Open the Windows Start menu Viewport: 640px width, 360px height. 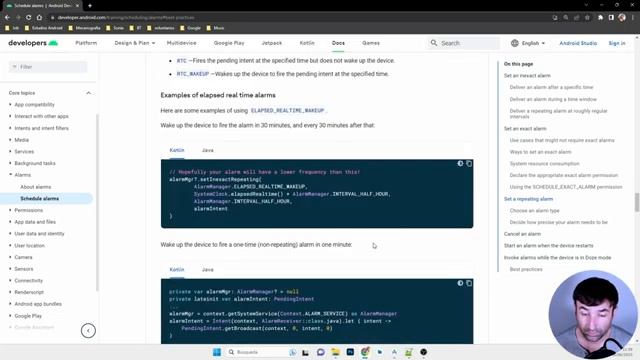217,352
